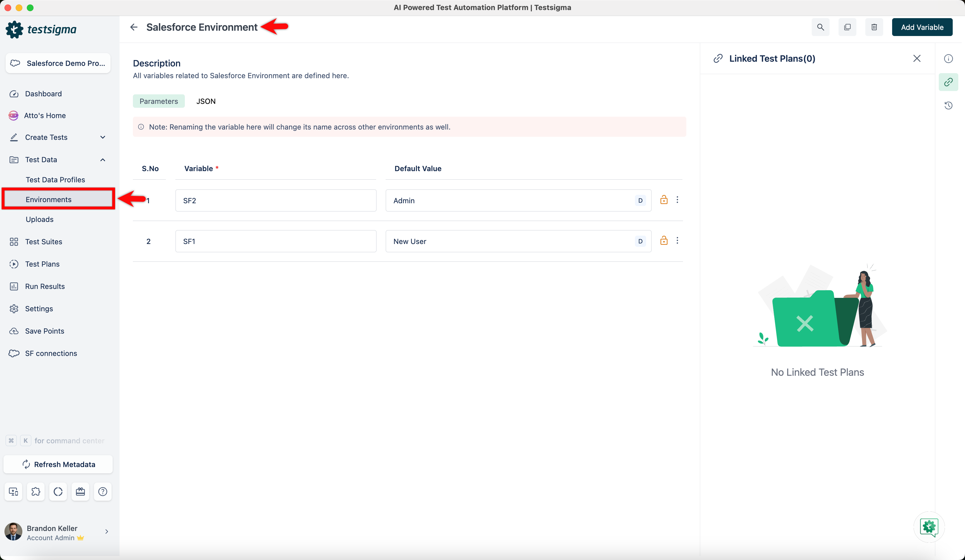Click the search icon in the header
Viewport: 965px width, 560px height.
point(820,27)
